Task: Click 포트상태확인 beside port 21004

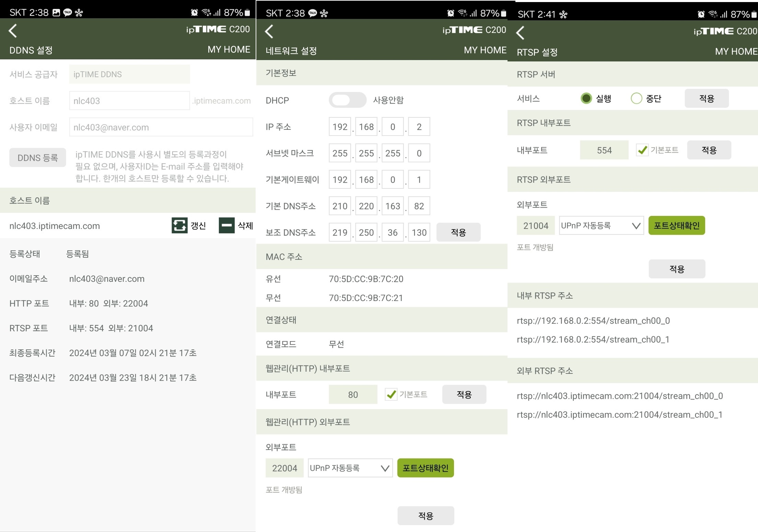Action: [677, 225]
